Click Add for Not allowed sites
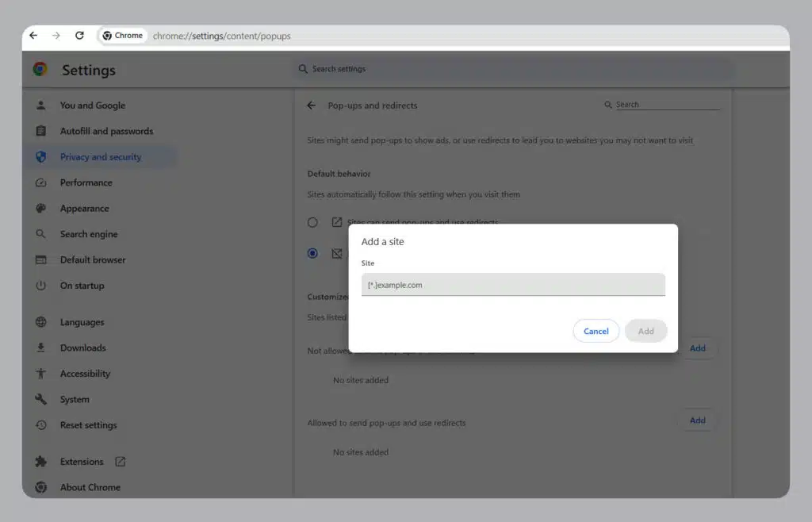 point(697,348)
